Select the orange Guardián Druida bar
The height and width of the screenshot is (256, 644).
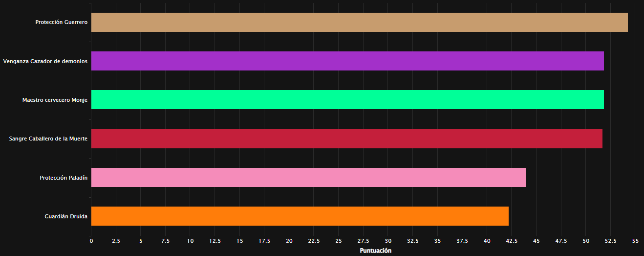[300, 216]
